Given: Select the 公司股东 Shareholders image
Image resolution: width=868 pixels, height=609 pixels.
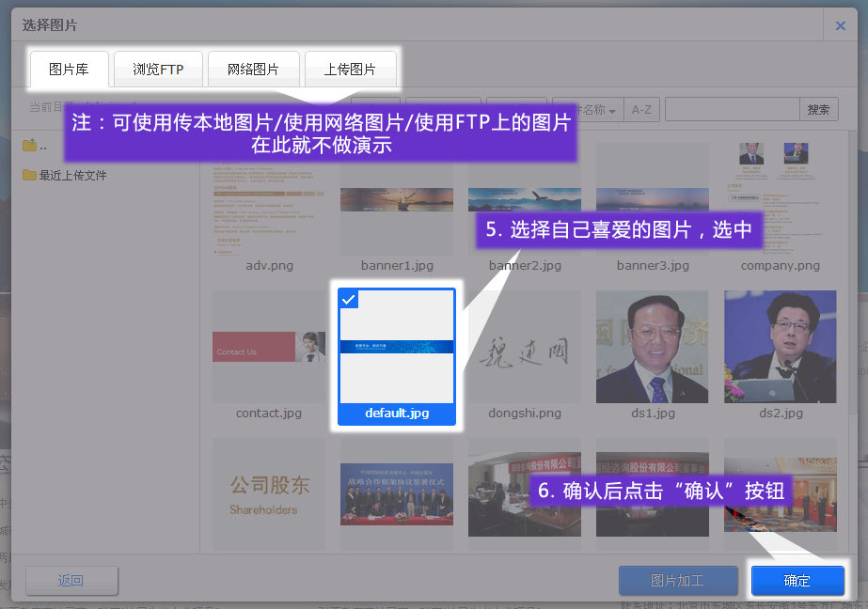Looking at the screenshot, I should coord(269,494).
